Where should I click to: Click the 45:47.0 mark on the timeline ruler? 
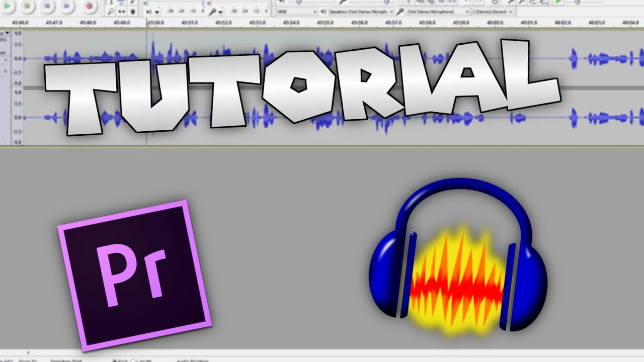click(54, 23)
